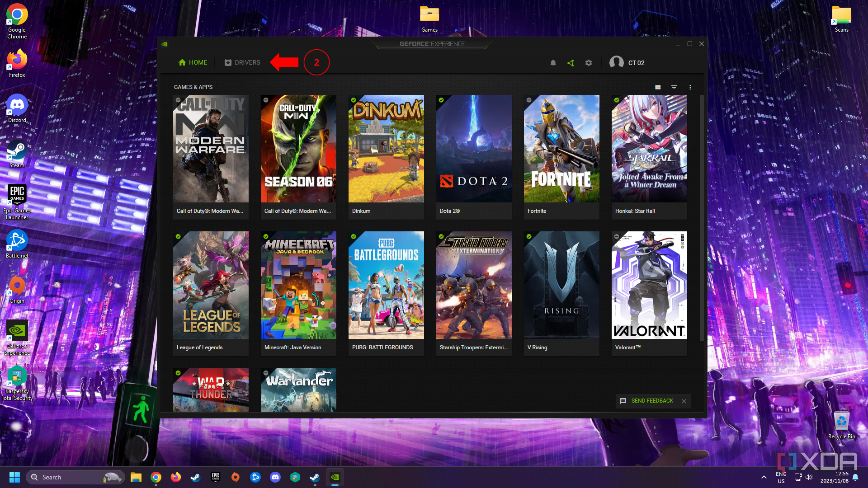Click the DRIVERS tab in GeForce Experience
The height and width of the screenshot is (488, 868).
click(x=243, y=62)
